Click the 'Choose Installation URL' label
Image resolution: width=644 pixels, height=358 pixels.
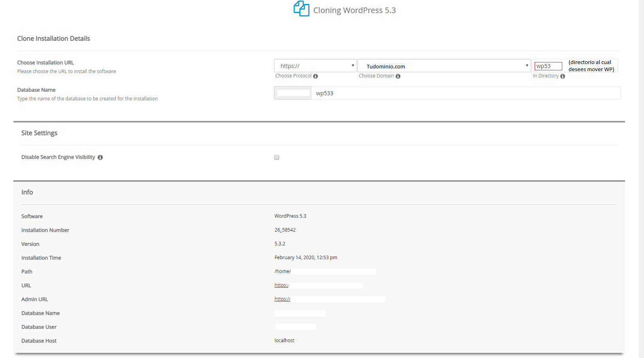point(45,62)
